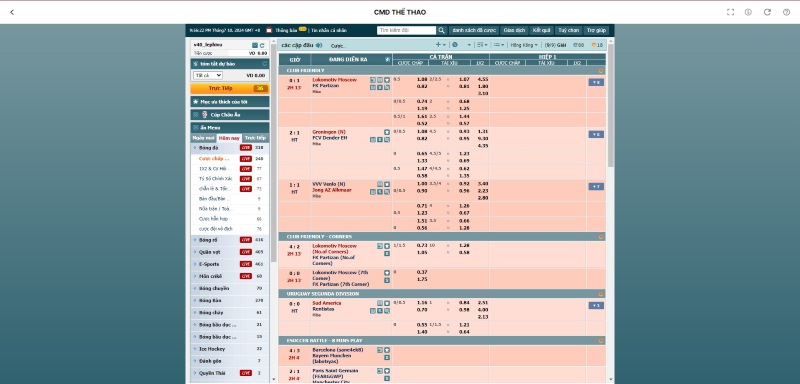Click the timer icon showing 10

click(x=594, y=45)
